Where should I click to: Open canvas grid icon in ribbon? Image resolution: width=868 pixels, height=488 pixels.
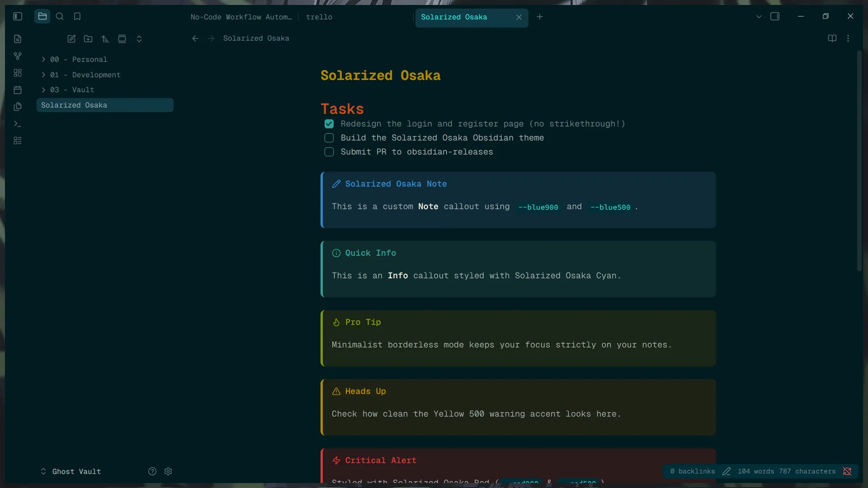pos(18,73)
